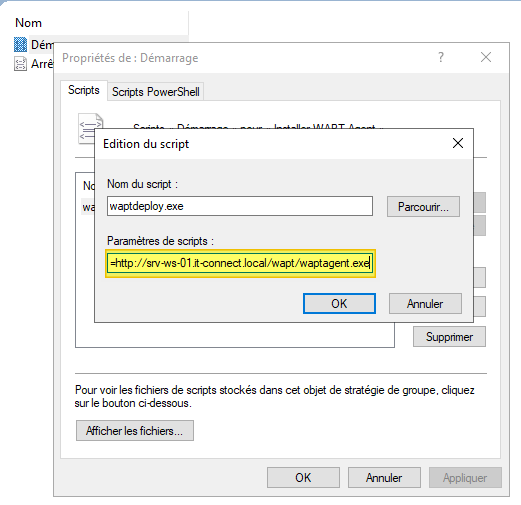
Task: Click the Nom du script field
Action: click(240, 206)
